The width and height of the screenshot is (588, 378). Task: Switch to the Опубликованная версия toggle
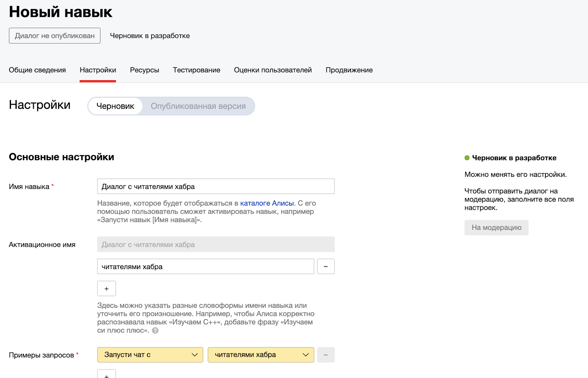pos(198,106)
